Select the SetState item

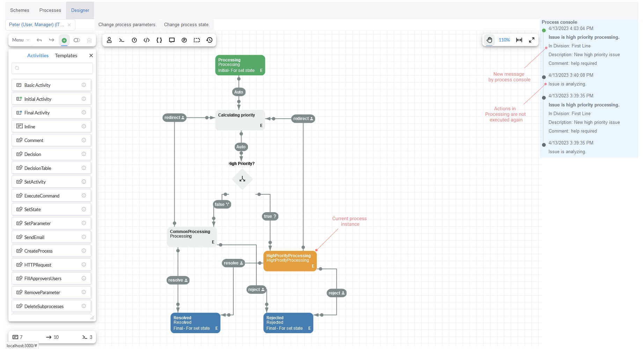(x=51, y=209)
